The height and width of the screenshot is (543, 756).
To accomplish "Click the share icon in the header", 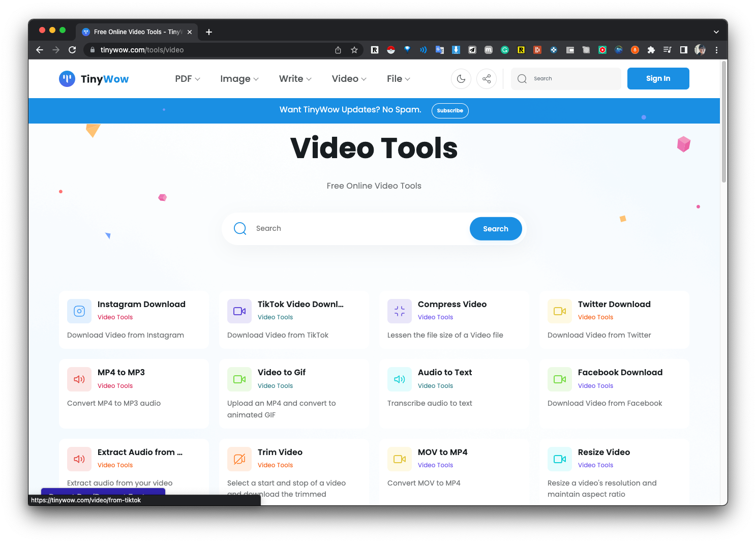I will 487,79.
